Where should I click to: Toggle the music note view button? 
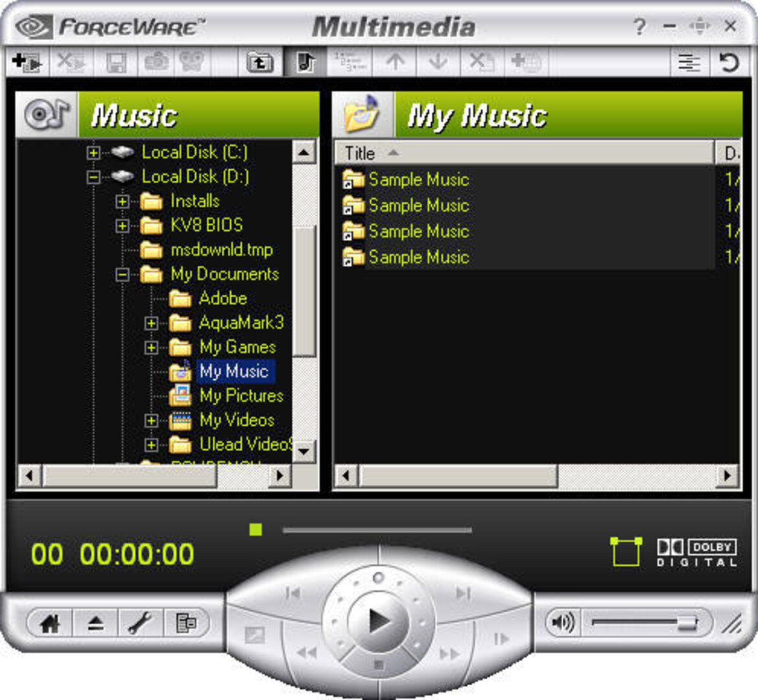305,62
